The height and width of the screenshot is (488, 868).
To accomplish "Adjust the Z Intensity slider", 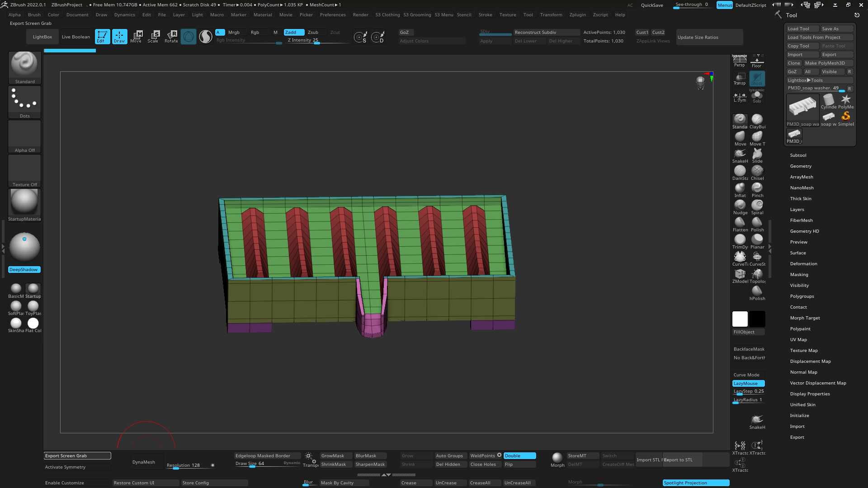I will 318,40.
